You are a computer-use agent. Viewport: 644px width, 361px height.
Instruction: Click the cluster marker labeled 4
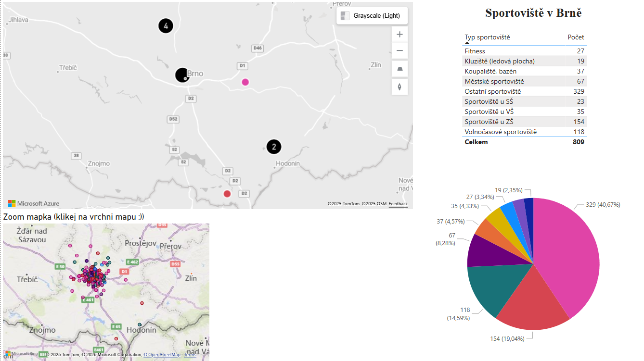[166, 26]
